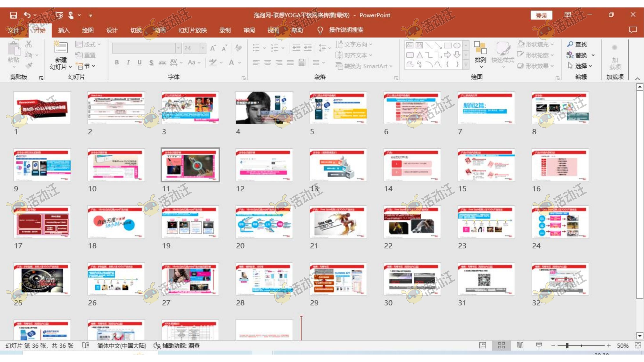The image size is (644, 362).
Task: Click the Cut scissors icon
Action: 29,44
